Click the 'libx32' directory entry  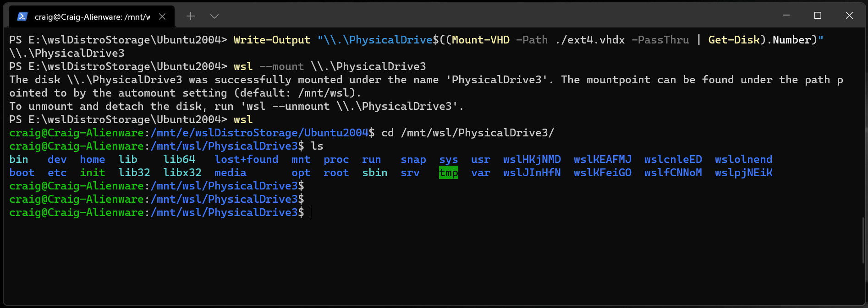(x=182, y=173)
